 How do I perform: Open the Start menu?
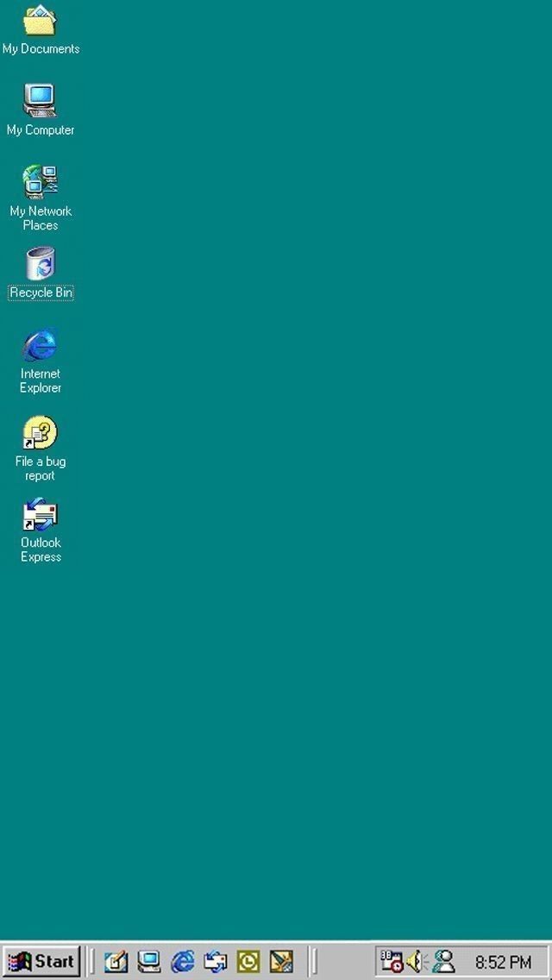tap(42, 961)
